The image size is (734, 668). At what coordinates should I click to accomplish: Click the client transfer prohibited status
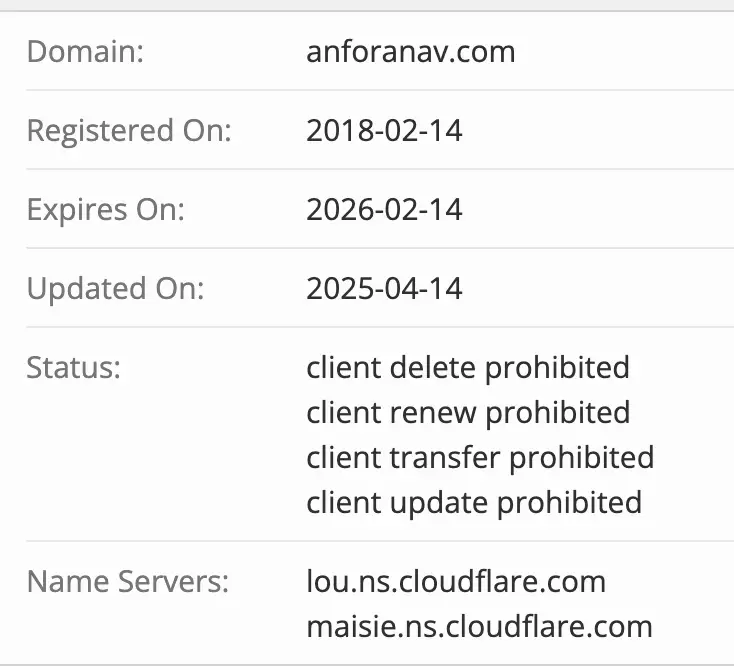tap(480, 457)
